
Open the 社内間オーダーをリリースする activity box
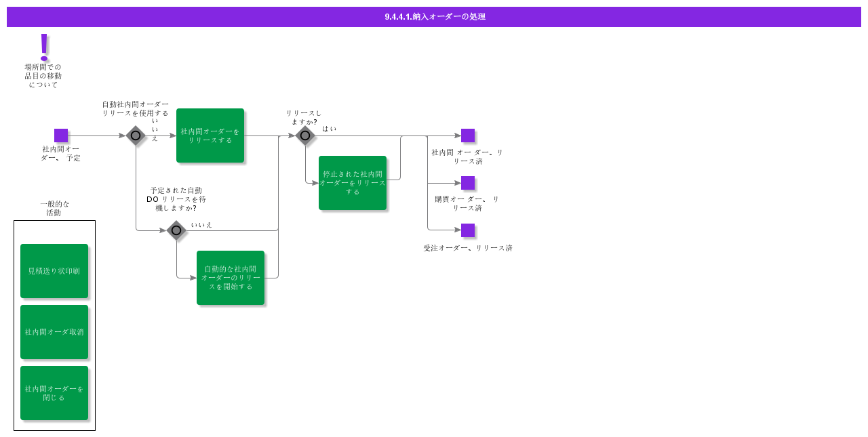coord(210,136)
